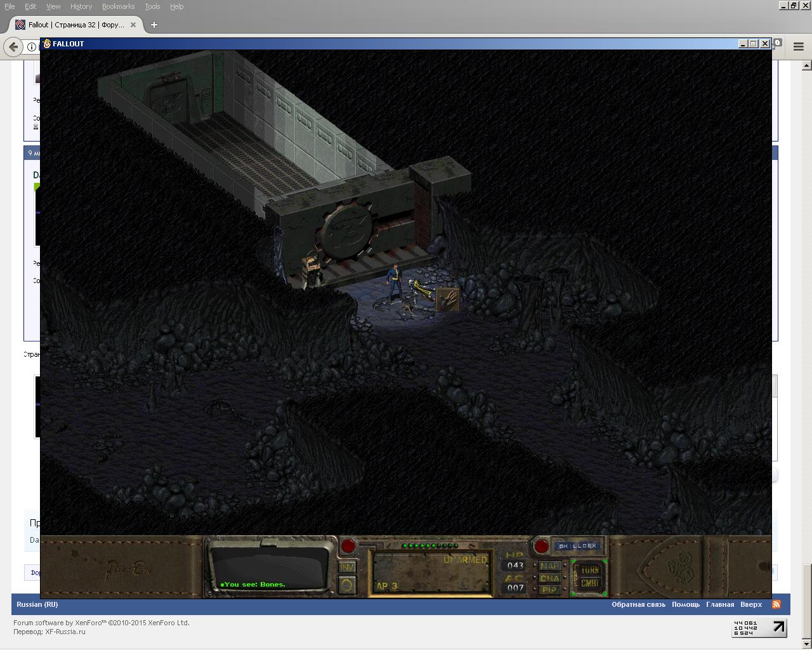The image size is (812, 650).
Task: Click the Vault Dweller character in blue suit
Action: [x=395, y=281]
